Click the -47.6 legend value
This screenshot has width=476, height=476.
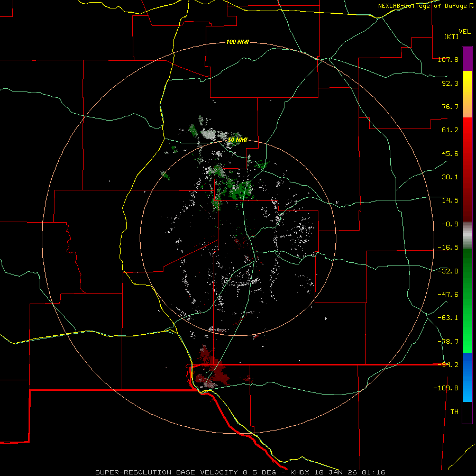point(448,295)
